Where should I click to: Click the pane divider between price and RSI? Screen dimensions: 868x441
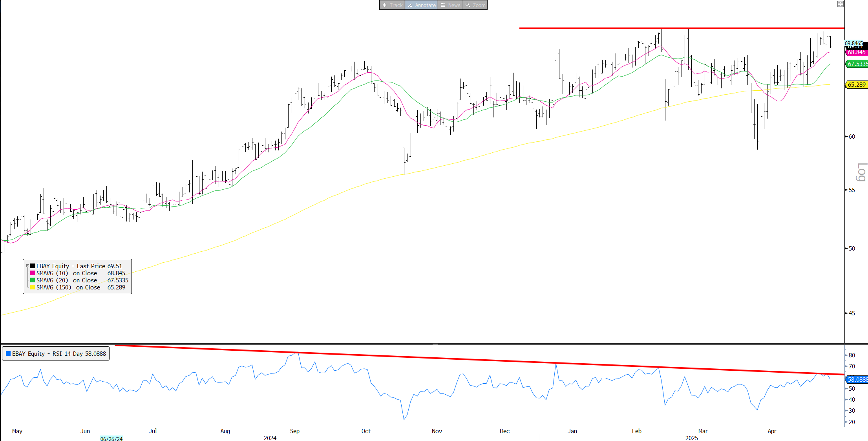click(x=435, y=344)
